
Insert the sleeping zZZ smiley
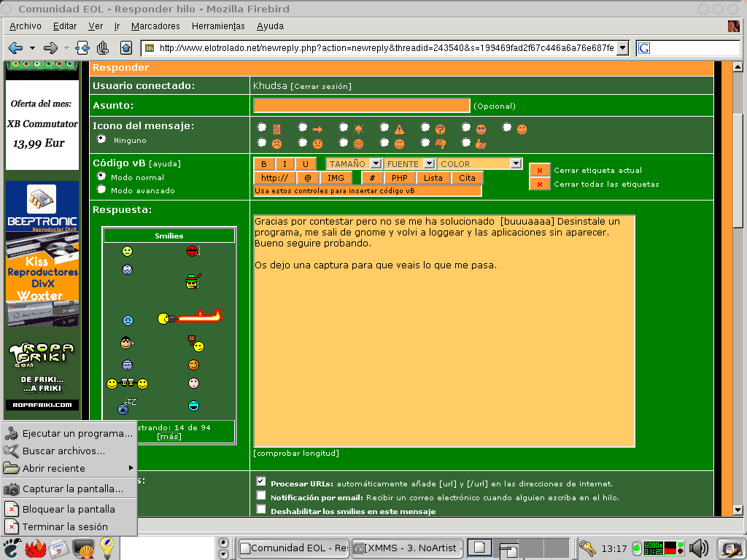coord(127,405)
